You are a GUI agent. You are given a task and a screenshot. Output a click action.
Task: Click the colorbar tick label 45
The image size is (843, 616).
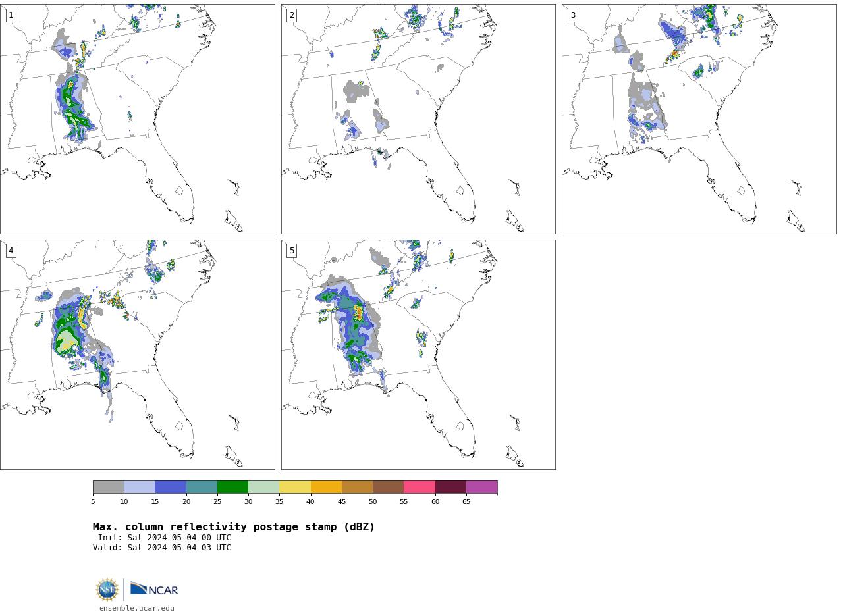(342, 502)
